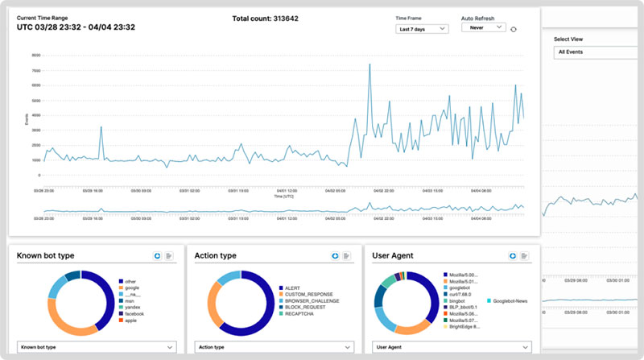This screenshot has height=360, width=644.
Task: Open the Auto Refresh 'Never' dropdown
Action: pyautogui.click(x=483, y=27)
